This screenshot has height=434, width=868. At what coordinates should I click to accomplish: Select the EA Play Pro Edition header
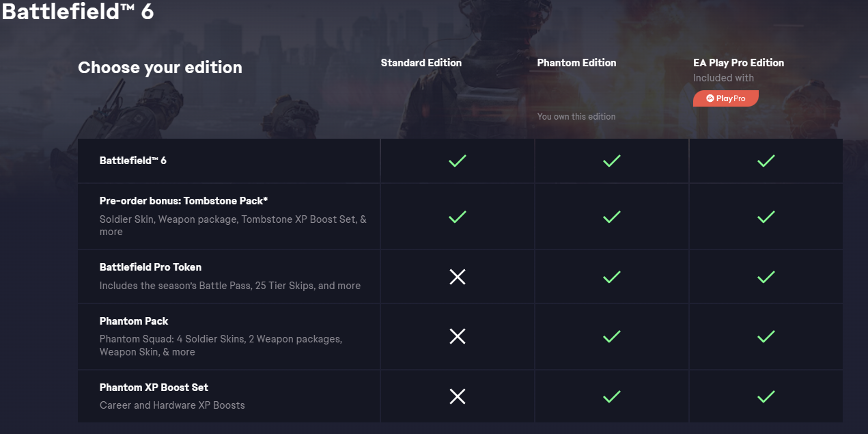(738, 63)
